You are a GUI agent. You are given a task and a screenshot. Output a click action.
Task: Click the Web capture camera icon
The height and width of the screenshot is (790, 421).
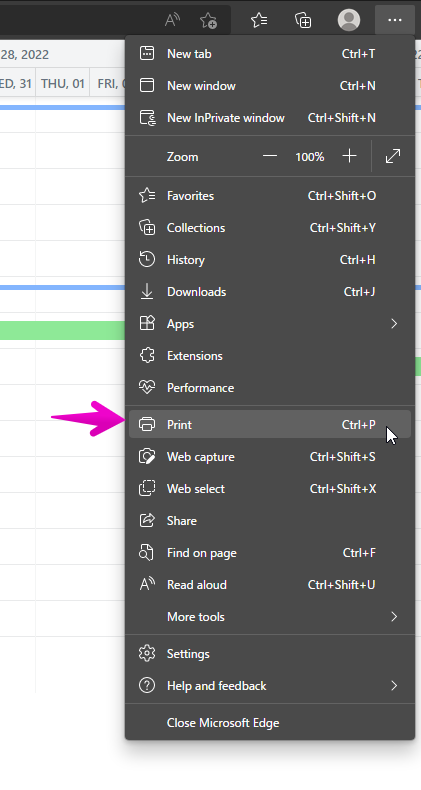[x=147, y=456]
